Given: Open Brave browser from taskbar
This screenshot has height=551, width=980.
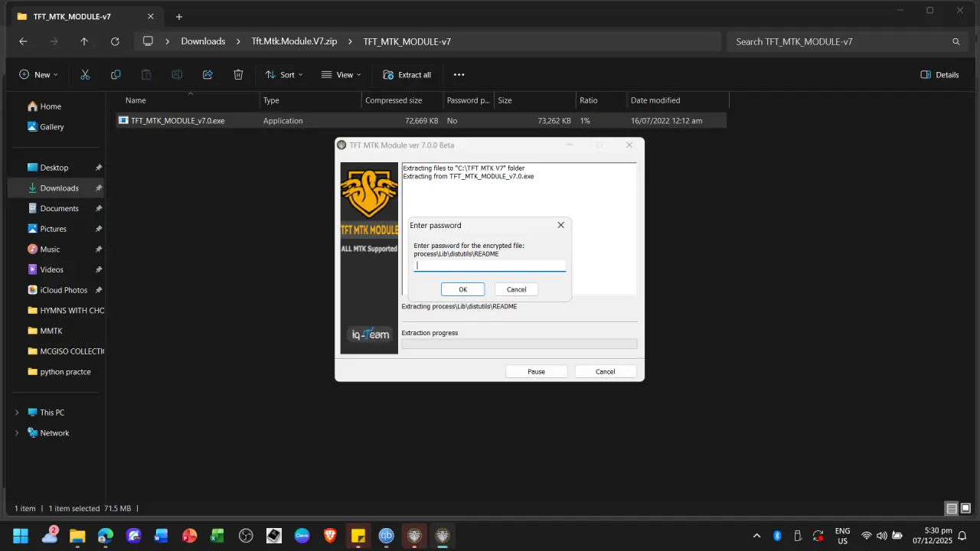Looking at the screenshot, I should point(330,536).
